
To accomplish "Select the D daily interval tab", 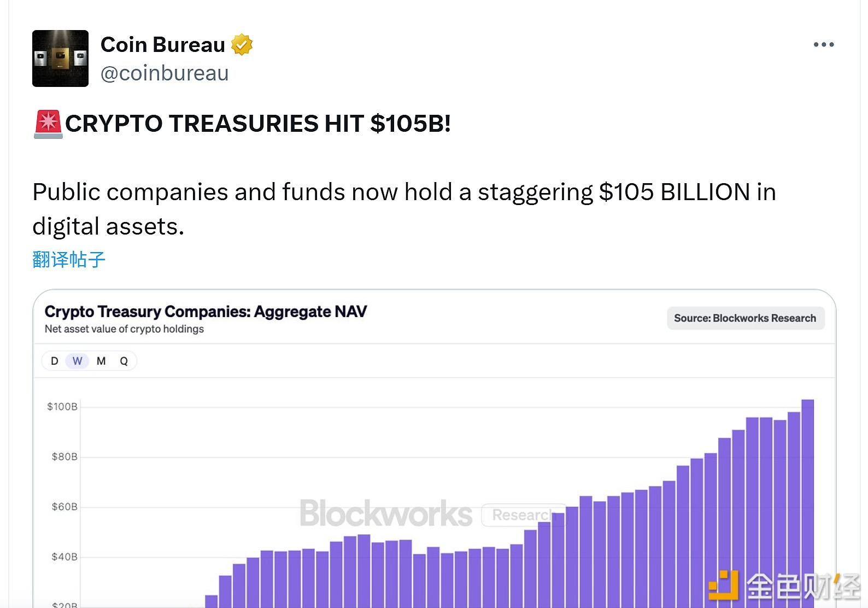I will coord(55,361).
